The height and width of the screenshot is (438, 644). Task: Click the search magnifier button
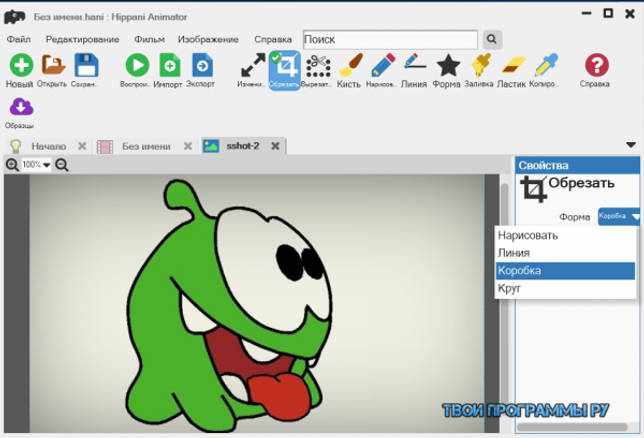click(492, 39)
